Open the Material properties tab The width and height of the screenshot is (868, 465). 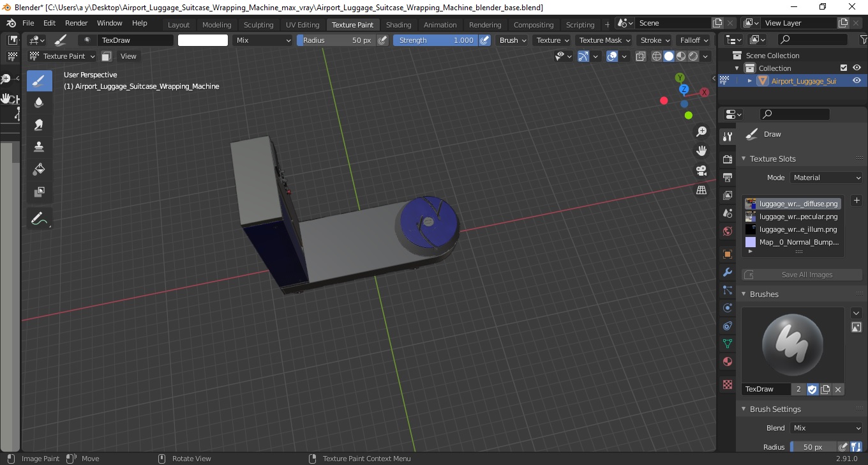727,362
